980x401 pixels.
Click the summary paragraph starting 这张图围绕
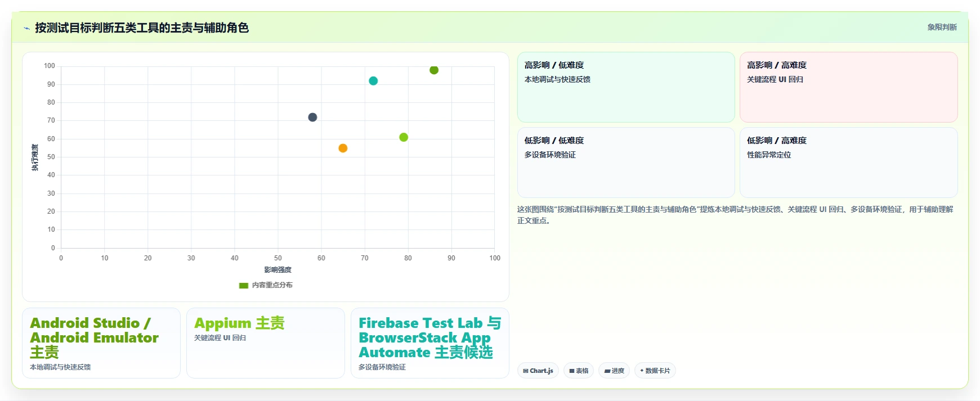pyautogui.click(x=735, y=215)
